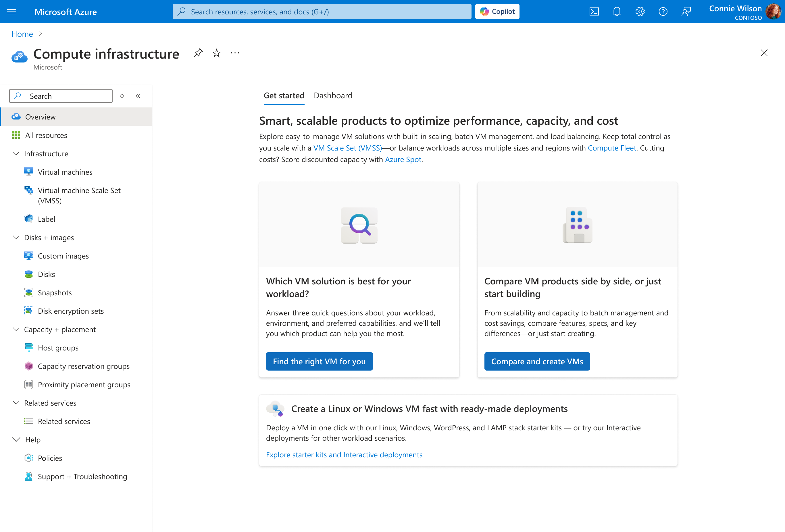Select Host groups under Capacity + placement
The width and height of the screenshot is (785, 532).
pyautogui.click(x=58, y=348)
